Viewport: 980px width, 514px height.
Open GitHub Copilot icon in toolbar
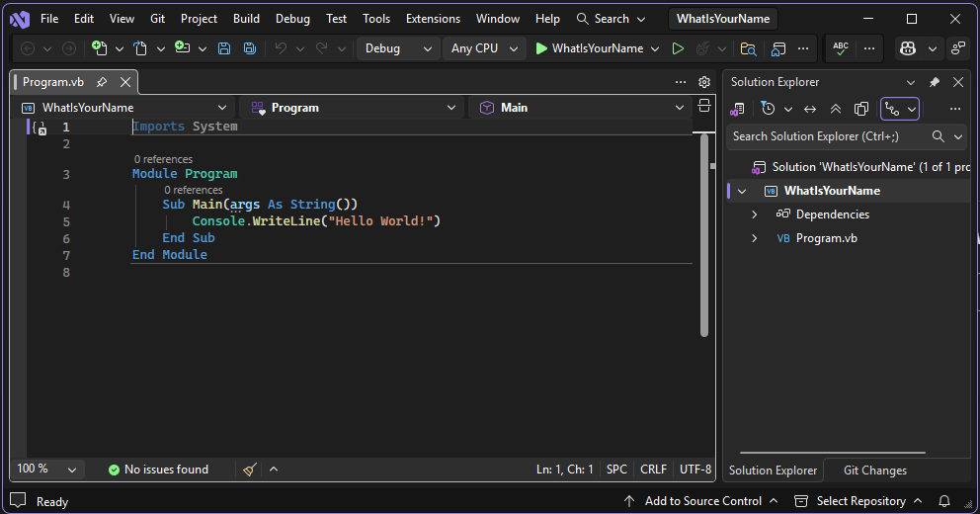[909, 48]
